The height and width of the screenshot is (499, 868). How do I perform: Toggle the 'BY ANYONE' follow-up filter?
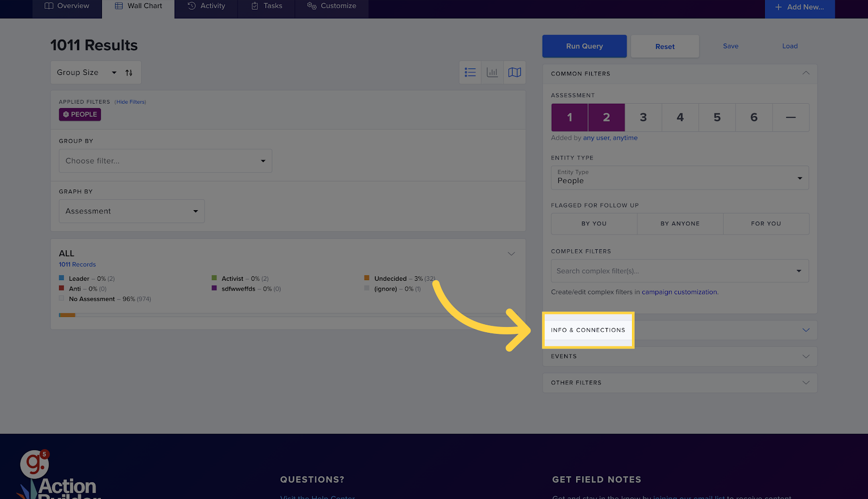679,223
